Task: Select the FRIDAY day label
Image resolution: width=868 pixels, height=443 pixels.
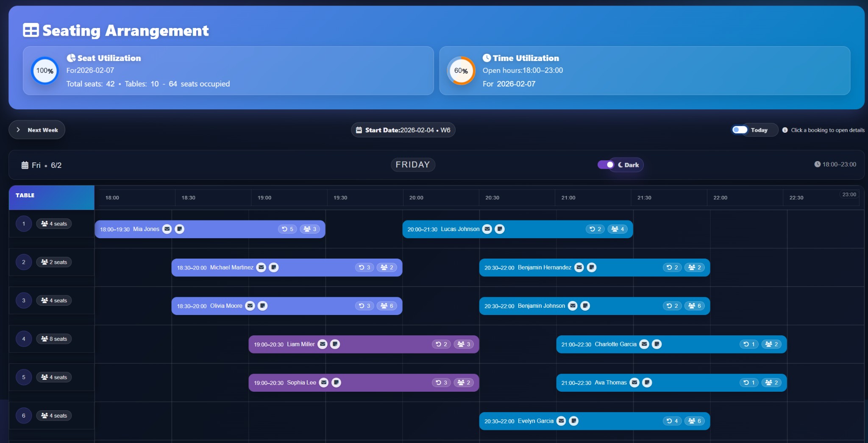Action: tap(412, 164)
